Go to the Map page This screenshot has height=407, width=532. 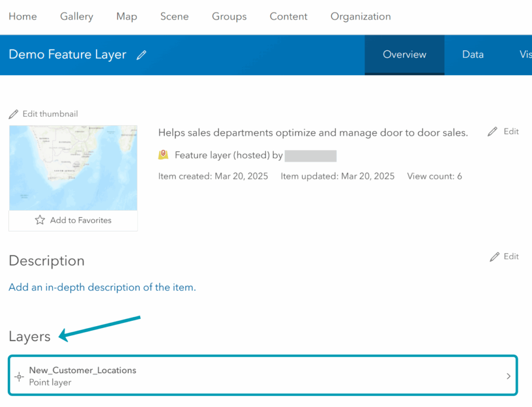tap(127, 16)
